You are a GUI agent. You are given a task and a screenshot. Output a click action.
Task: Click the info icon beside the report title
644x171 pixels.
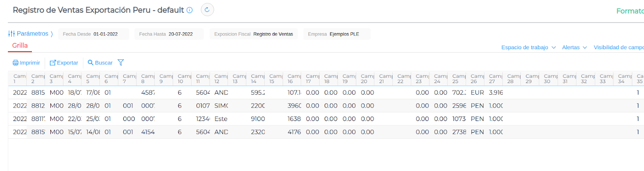[190, 10]
